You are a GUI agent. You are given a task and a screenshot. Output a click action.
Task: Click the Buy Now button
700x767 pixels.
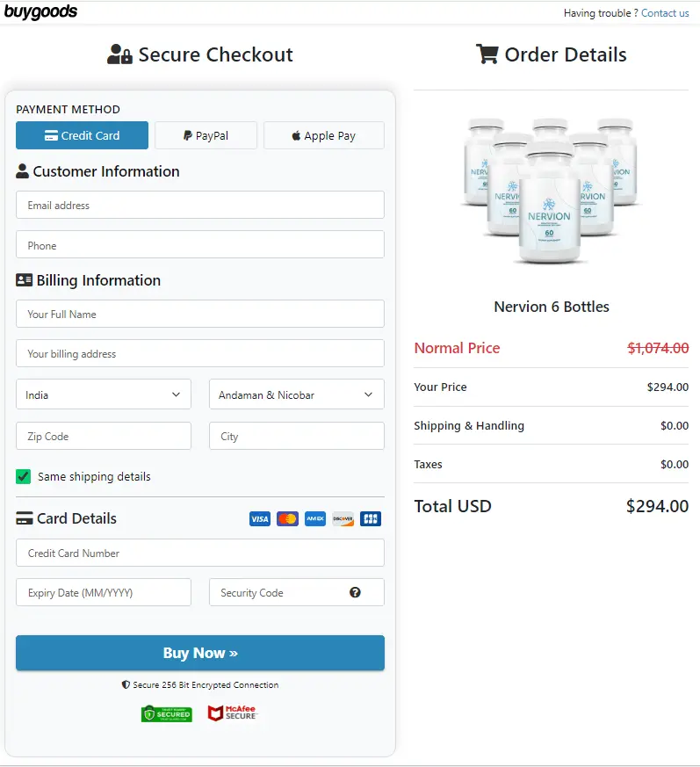(199, 653)
